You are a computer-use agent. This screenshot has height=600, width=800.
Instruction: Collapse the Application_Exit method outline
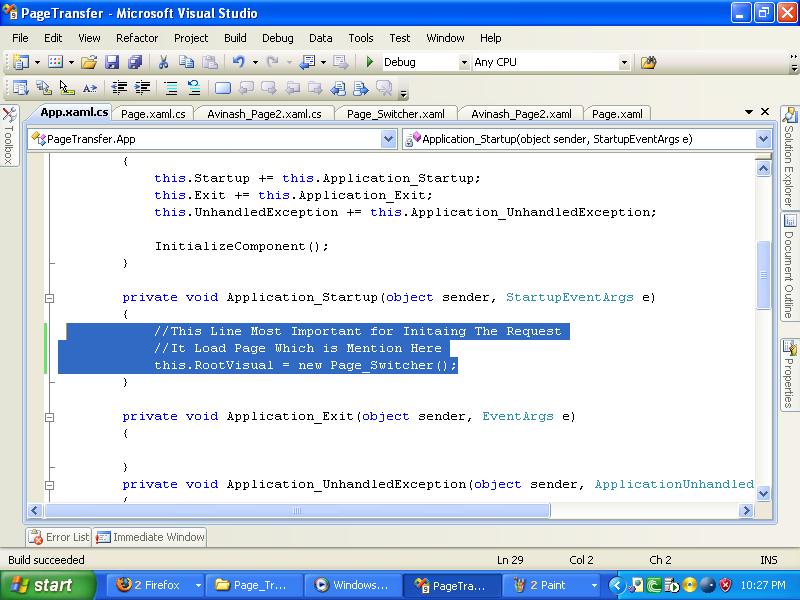point(49,417)
